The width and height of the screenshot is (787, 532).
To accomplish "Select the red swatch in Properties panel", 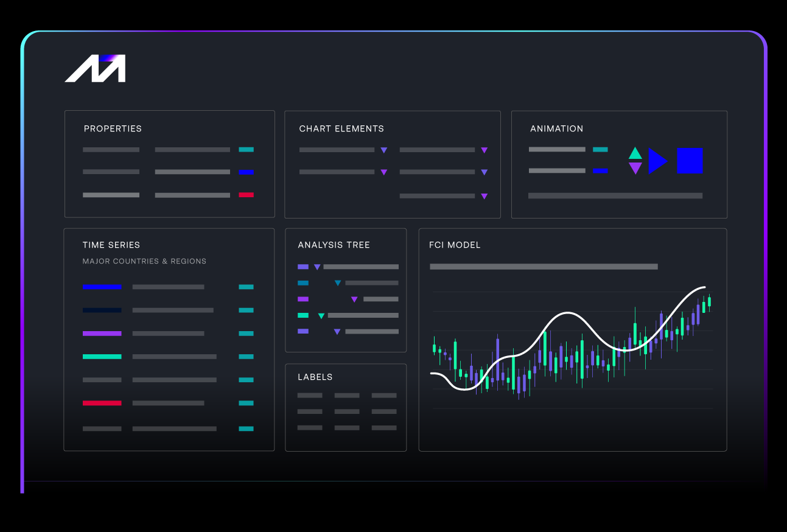I will click(x=247, y=195).
